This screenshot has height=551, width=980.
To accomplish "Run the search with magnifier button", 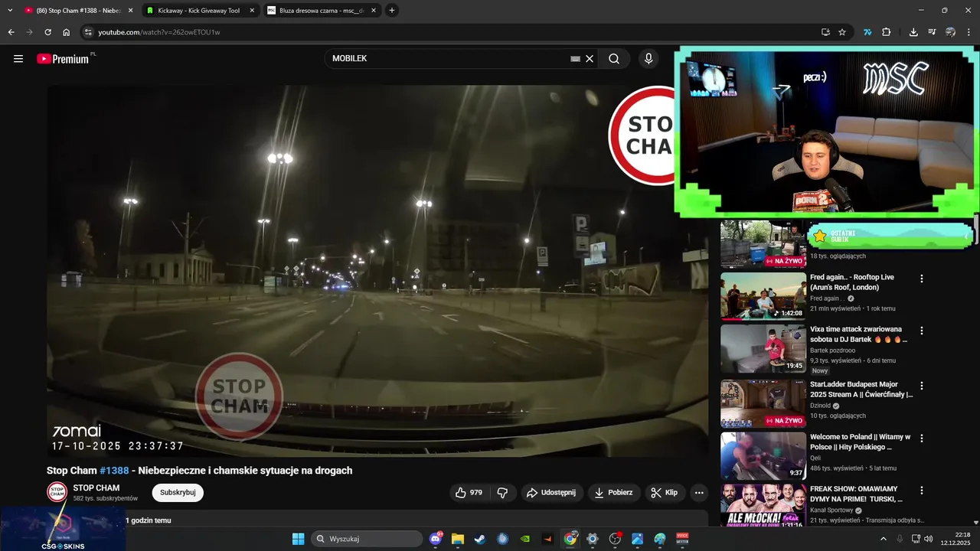I will 614,59.
